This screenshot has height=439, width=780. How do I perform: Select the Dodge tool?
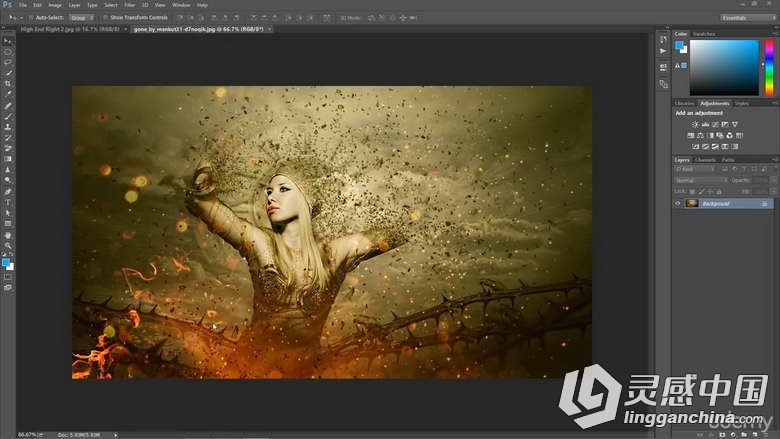(x=7, y=180)
